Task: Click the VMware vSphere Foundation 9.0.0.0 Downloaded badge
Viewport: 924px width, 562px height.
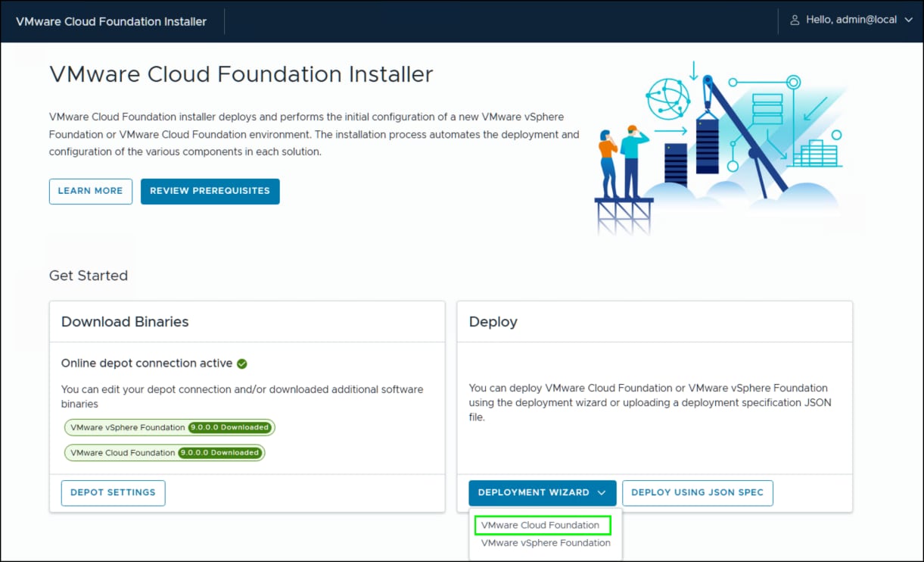Action: click(170, 427)
